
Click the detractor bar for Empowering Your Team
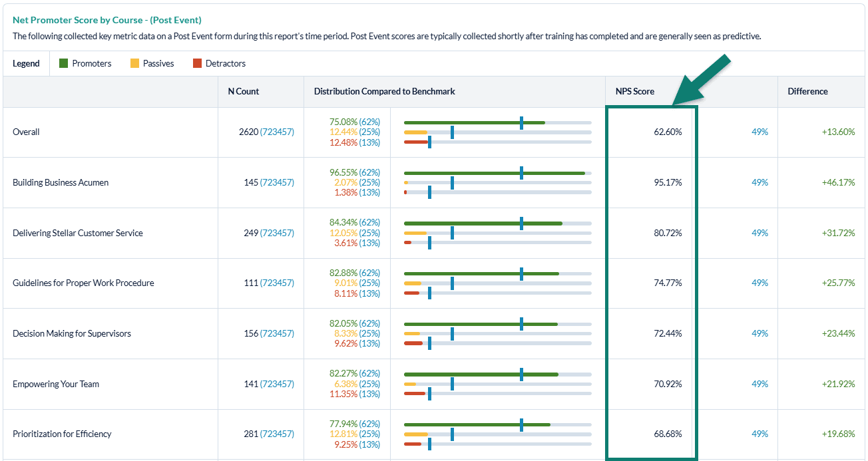415,394
